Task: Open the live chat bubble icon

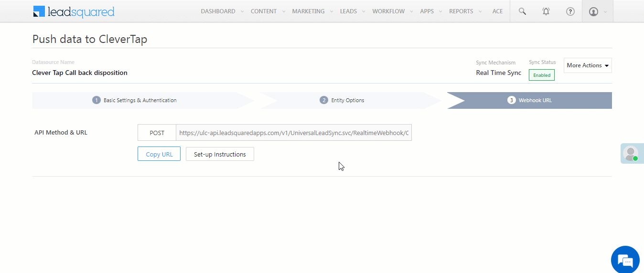Action: [x=625, y=260]
